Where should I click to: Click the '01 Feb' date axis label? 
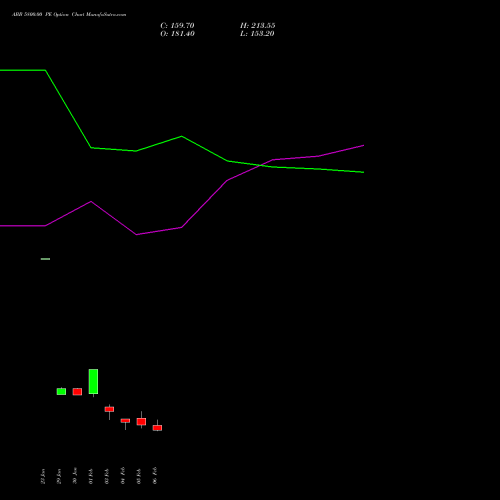(x=91, y=476)
